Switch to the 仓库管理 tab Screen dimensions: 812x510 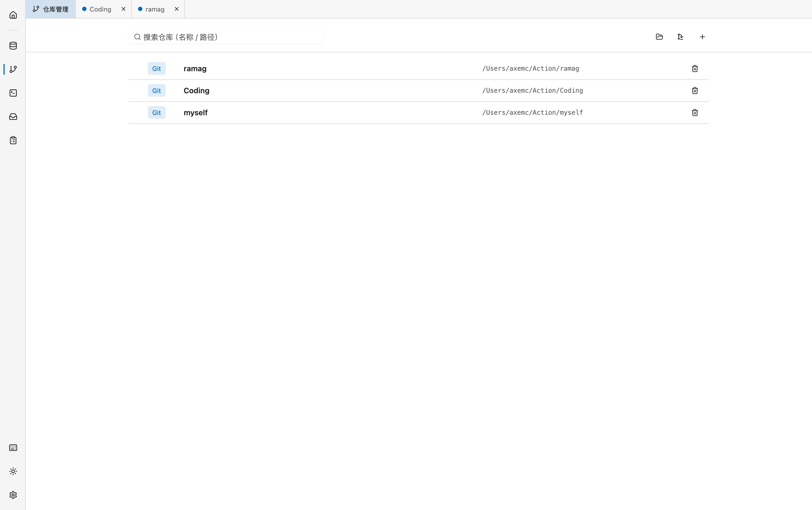tap(50, 9)
